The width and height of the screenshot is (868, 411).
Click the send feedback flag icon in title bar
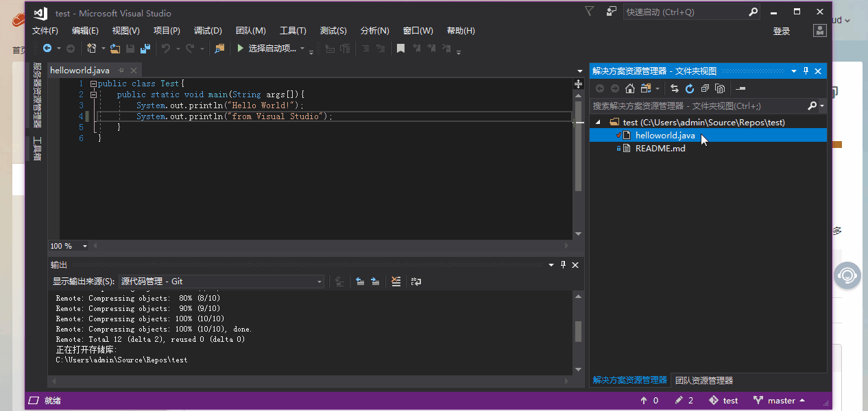611,12
